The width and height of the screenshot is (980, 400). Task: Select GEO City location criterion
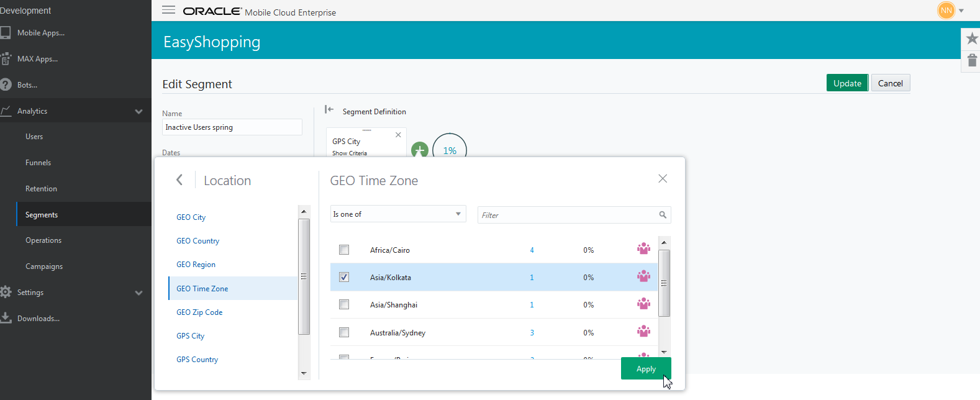[191, 217]
